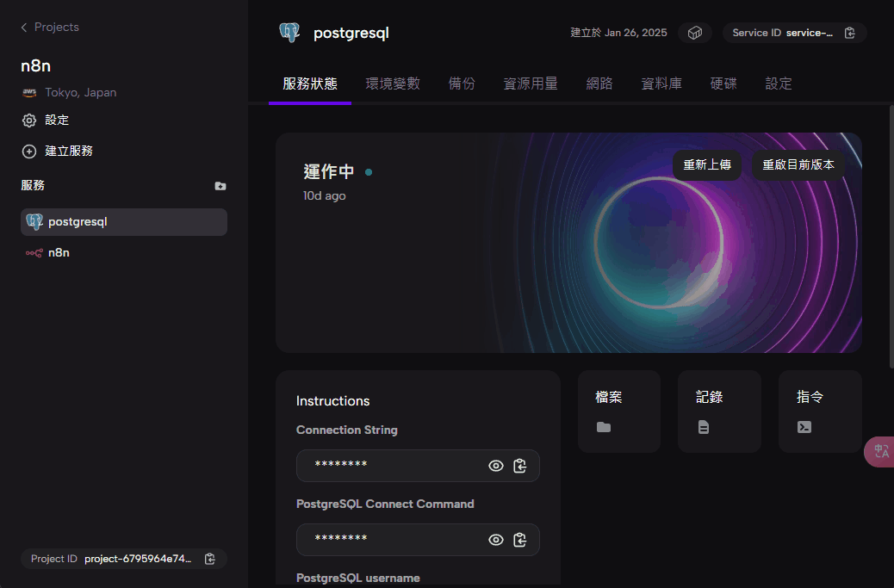Click the page vertical scrollbar
This screenshot has height=588, width=894.
click(x=891, y=237)
